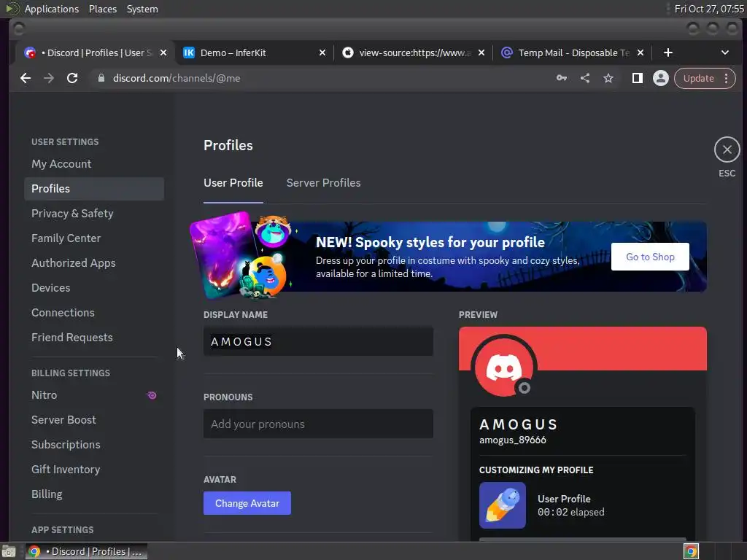Open Subscriptions settings

pos(94,444)
